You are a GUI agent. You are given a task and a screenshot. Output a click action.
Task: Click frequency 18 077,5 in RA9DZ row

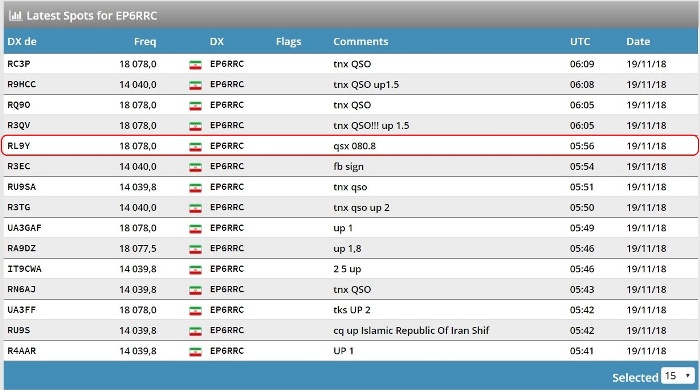pyautogui.click(x=138, y=249)
